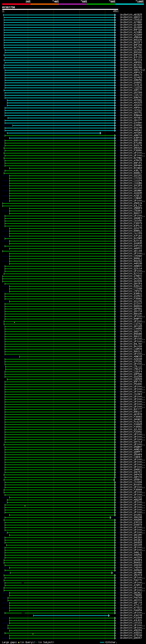The height and width of the screenshot is (644, 146).
Task: Select hit label UniRef100_A2YNQ0
Action: point(131,22)
